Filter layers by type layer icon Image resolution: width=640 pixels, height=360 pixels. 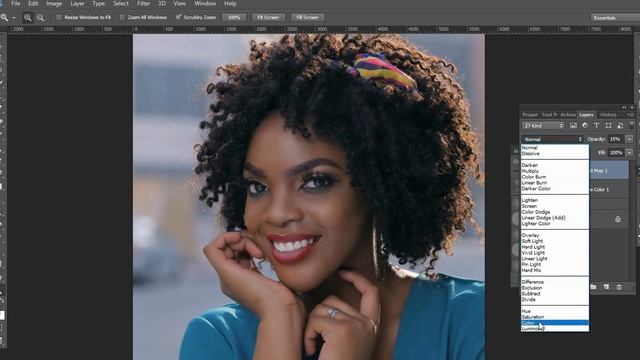596,125
